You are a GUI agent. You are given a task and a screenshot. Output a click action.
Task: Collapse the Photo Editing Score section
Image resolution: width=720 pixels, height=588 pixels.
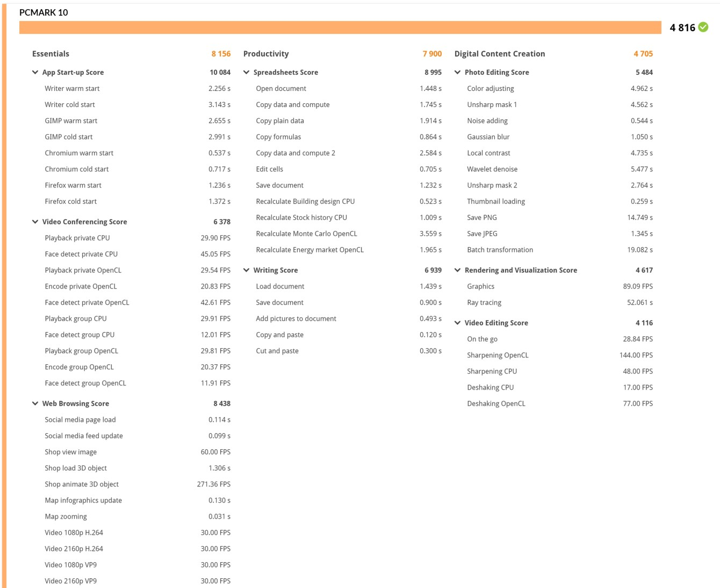click(457, 72)
